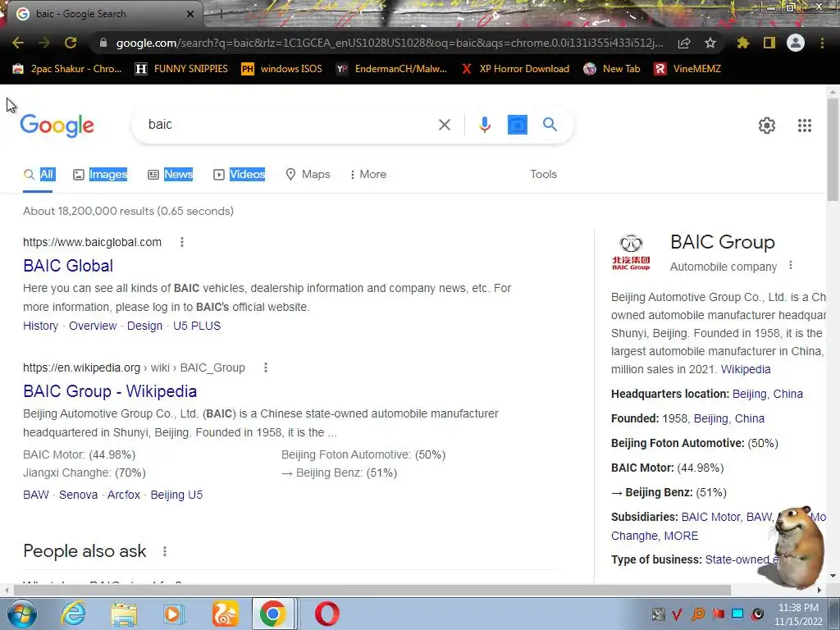Open the Tools filter options
840x630 pixels.
[543, 174]
